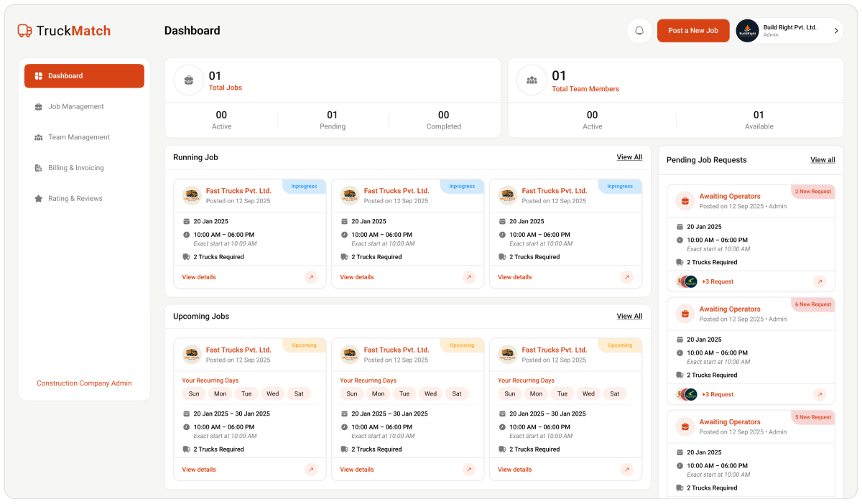
Task: Click the TruckMatch truck logo
Action: [24, 31]
